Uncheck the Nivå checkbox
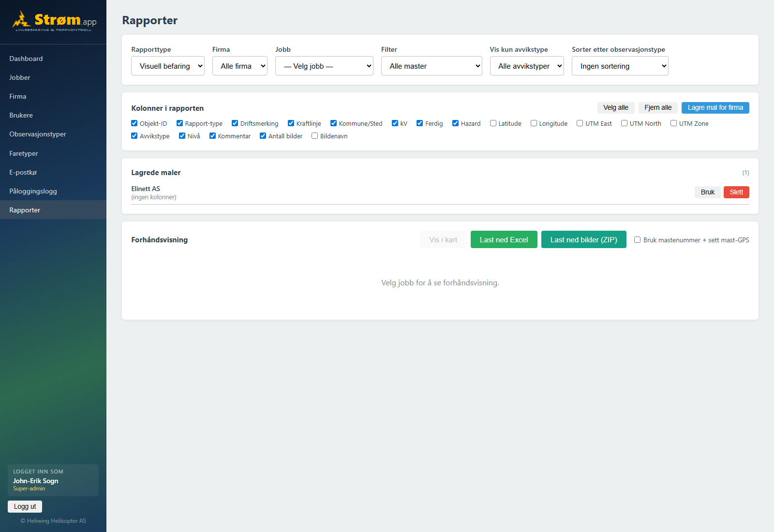774x532 pixels. (x=182, y=136)
